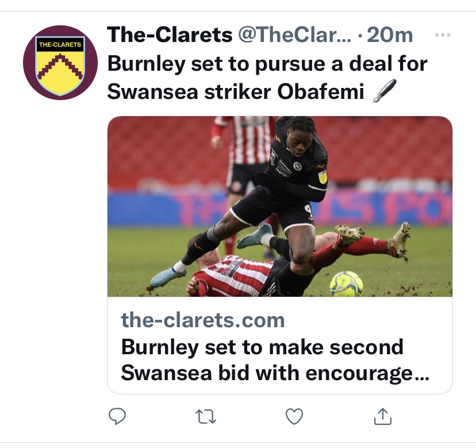This screenshot has width=476, height=448.
Task: Click the 20m timestamp
Action: point(390,36)
